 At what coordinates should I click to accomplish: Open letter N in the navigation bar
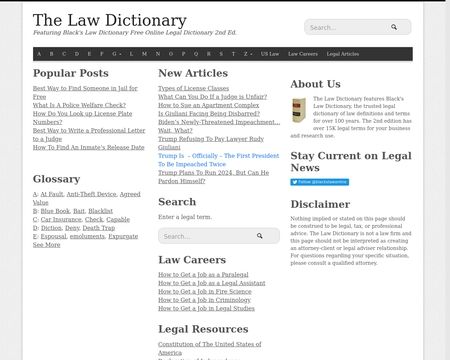tap(158, 54)
